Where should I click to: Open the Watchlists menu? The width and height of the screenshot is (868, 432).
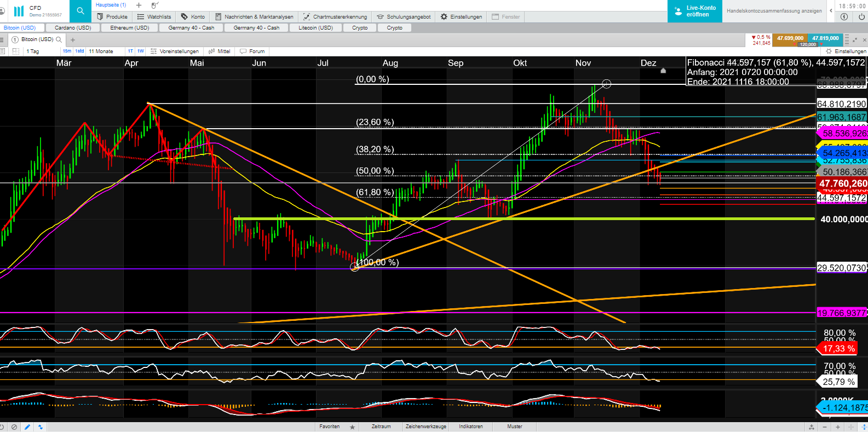point(154,17)
